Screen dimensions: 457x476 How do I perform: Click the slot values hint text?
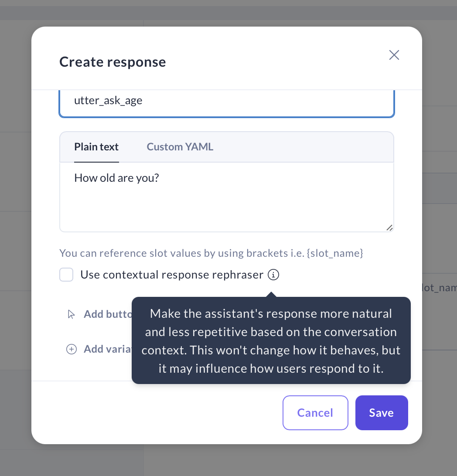click(211, 253)
